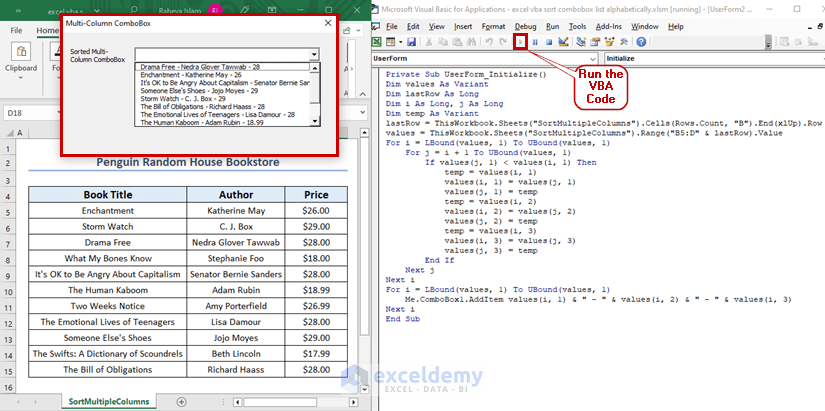Expand the Excel formula bar chevron
The height and width of the screenshot is (411, 825).
tap(363, 113)
